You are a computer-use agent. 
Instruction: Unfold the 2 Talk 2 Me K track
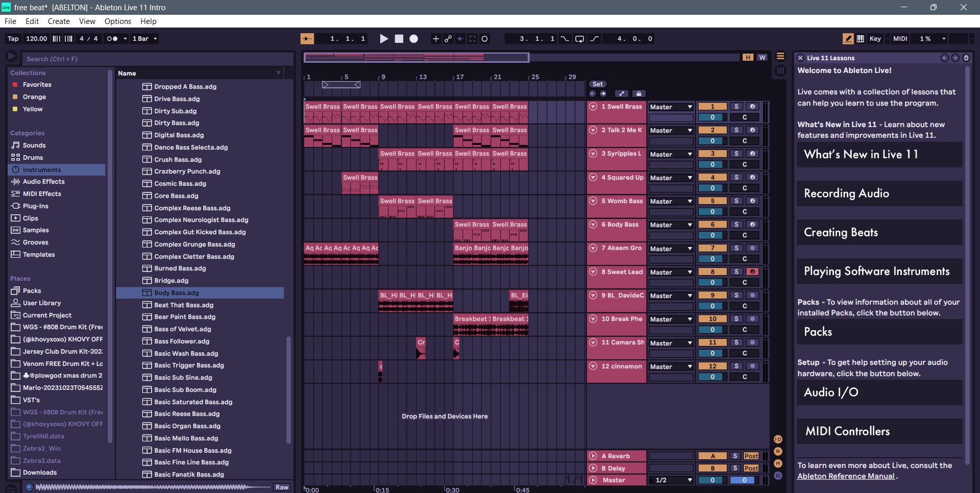click(593, 130)
